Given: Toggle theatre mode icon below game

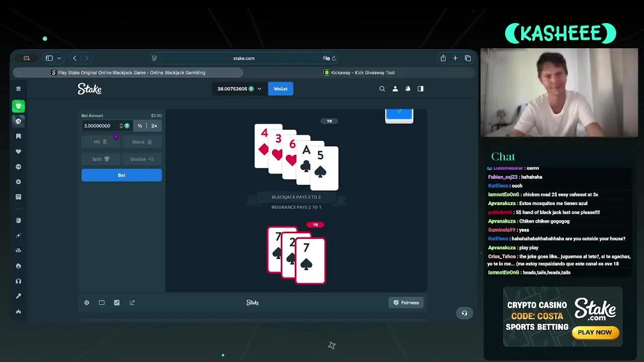Looking at the screenshot, I should [102, 303].
